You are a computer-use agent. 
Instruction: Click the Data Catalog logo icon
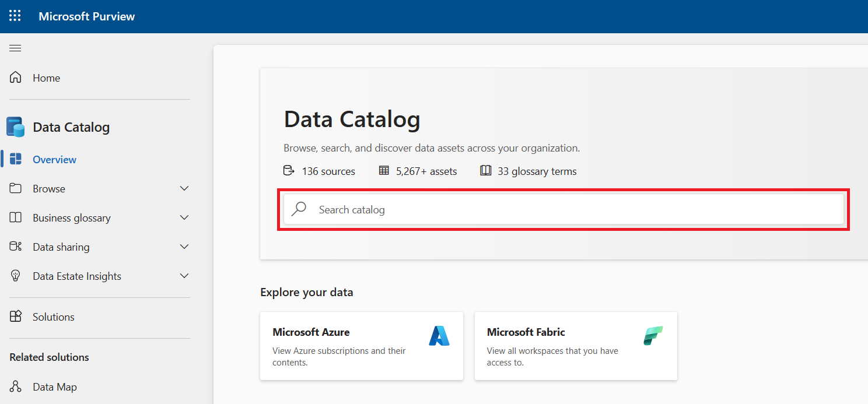(x=15, y=127)
